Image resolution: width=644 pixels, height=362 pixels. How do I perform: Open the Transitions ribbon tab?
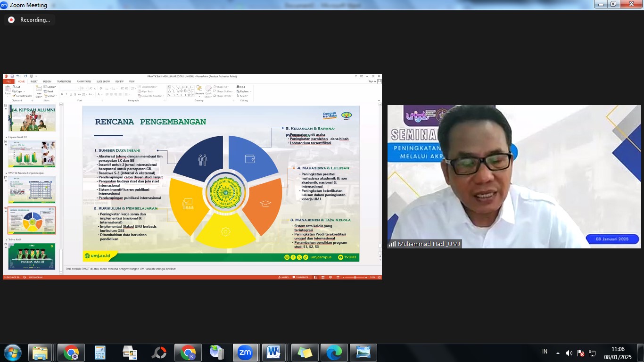[x=64, y=82]
